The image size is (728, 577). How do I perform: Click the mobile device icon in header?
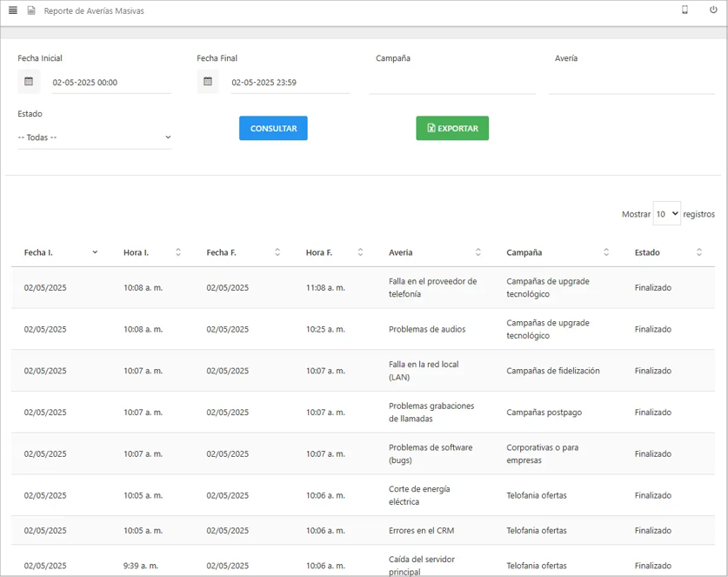pyautogui.click(x=685, y=10)
